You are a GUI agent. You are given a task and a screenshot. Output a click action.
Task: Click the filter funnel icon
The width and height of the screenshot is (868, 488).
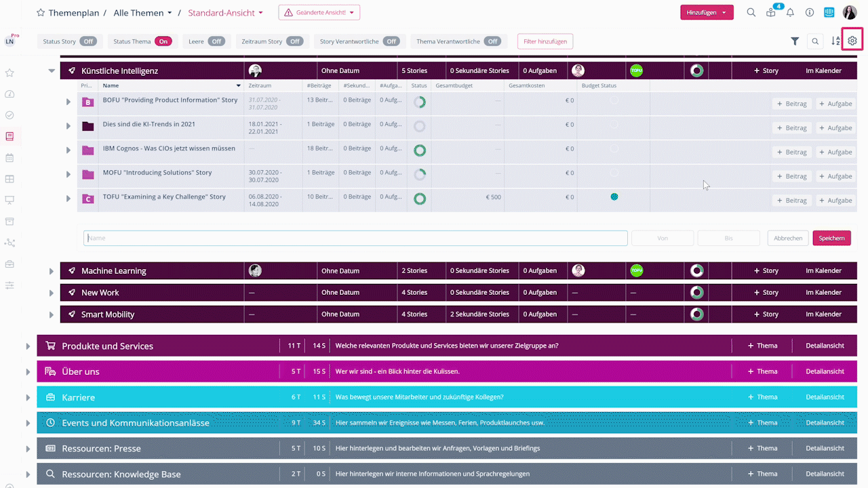pos(795,41)
